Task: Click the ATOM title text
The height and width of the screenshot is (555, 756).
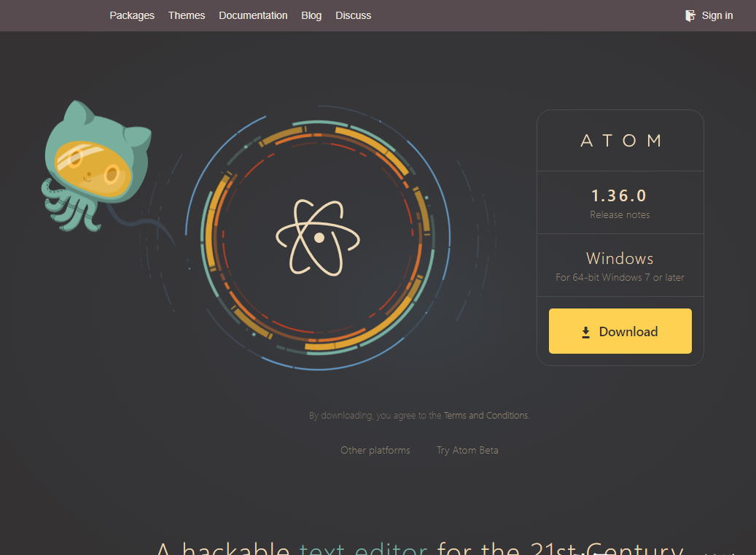Action: point(620,141)
